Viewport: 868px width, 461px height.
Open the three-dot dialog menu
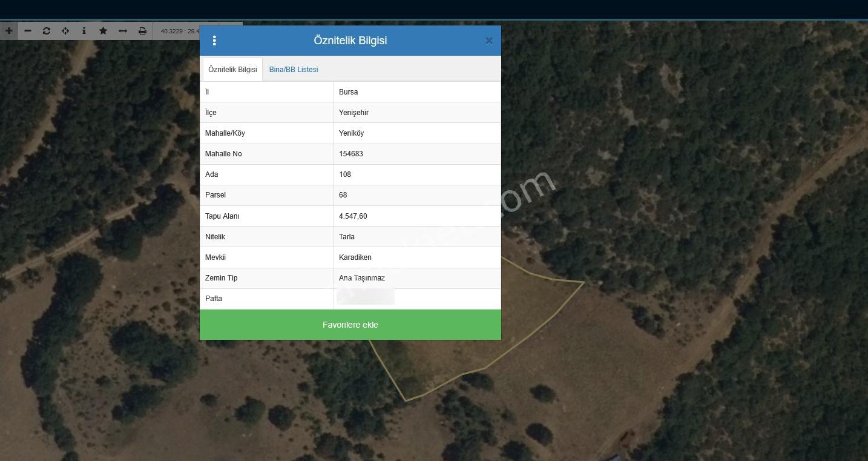click(214, 41)
